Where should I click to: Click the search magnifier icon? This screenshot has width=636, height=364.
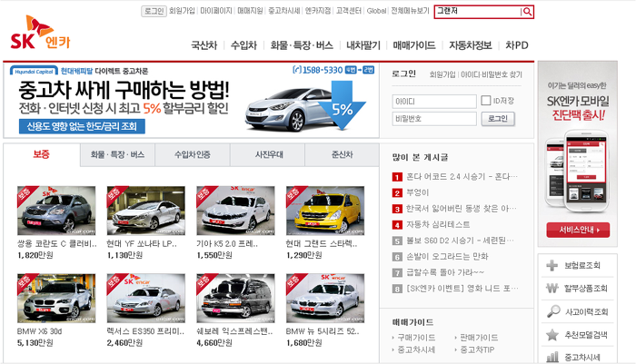527,12
